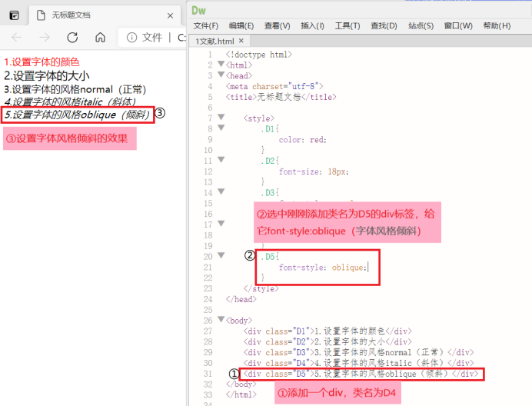Click the div class D3 code line
The image size is (532, 406).
click(358, 352)
